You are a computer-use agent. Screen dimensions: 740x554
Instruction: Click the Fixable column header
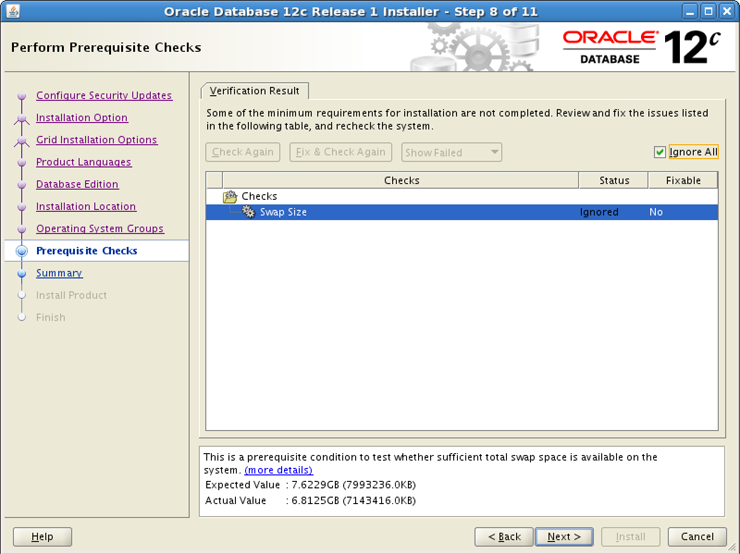(x=683, y=180)
